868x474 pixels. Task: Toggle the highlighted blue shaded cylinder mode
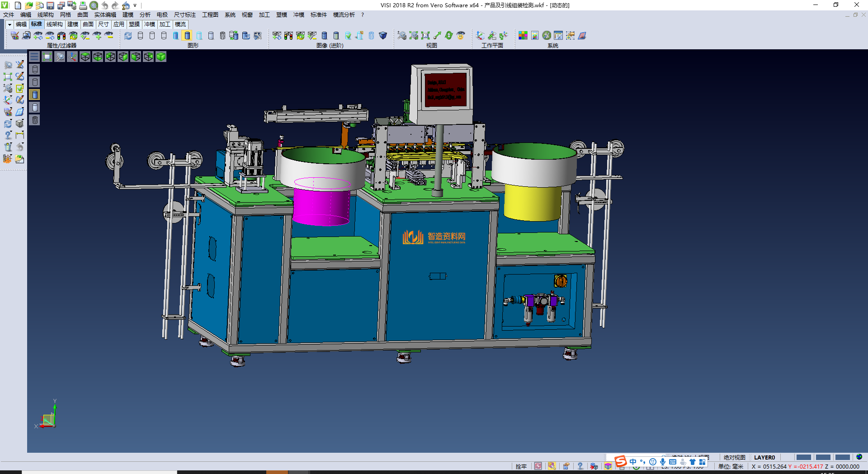(x=187, y=35)
